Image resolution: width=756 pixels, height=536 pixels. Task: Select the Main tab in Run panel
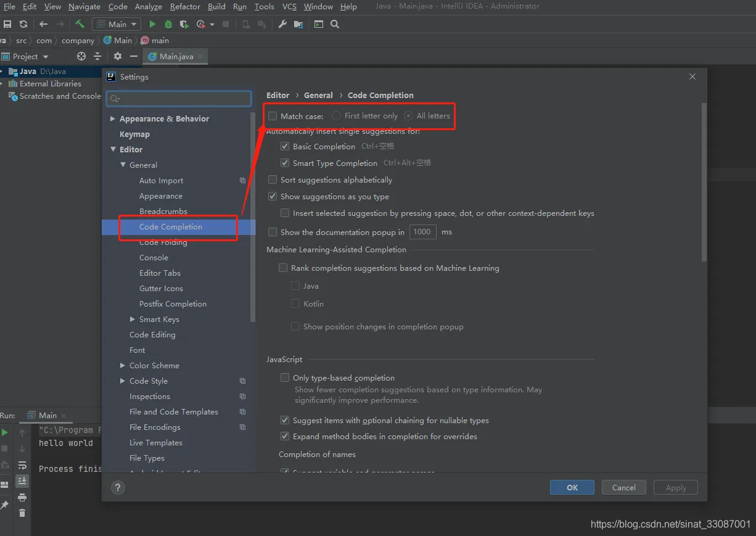[x=47, y=416]
